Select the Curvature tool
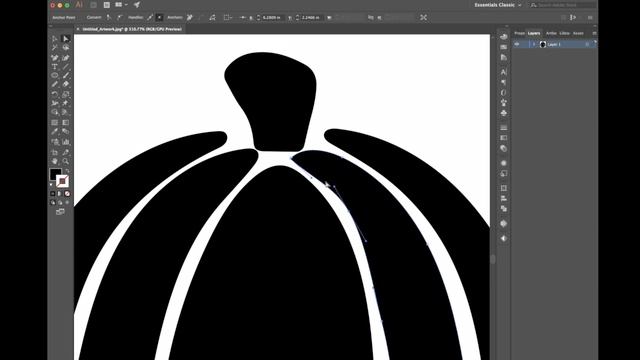This screenshot has height=360, width=640. coord(66,58)
